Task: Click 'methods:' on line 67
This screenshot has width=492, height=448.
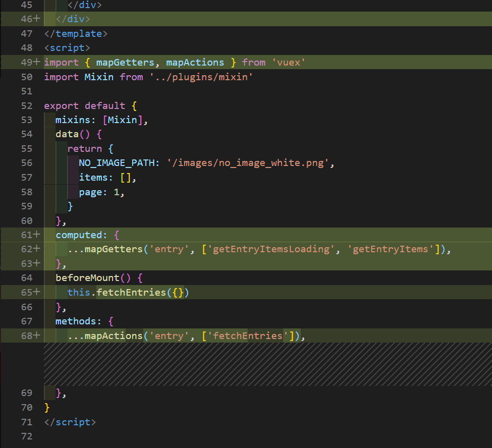Action: pyautogui.click(x=78, y=321)
